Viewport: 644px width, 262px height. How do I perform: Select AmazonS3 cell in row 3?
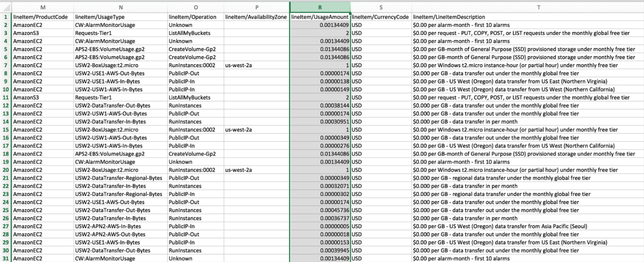pyautogui.click(x=43, y=33)
